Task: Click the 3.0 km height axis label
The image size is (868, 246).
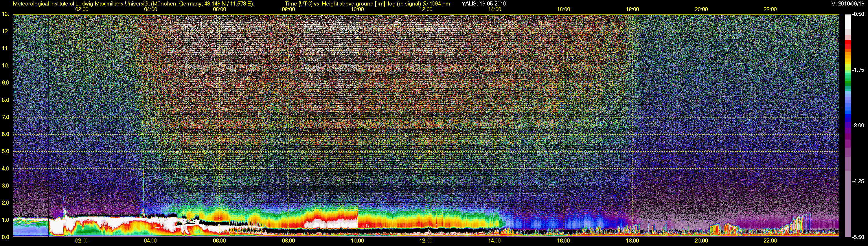Action: point(5,186)
